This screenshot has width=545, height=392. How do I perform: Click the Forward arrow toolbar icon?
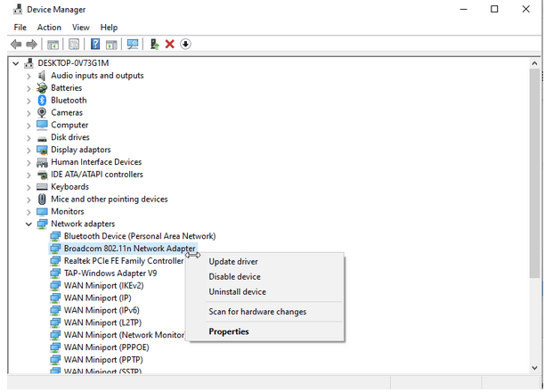(x=32, y=45)
